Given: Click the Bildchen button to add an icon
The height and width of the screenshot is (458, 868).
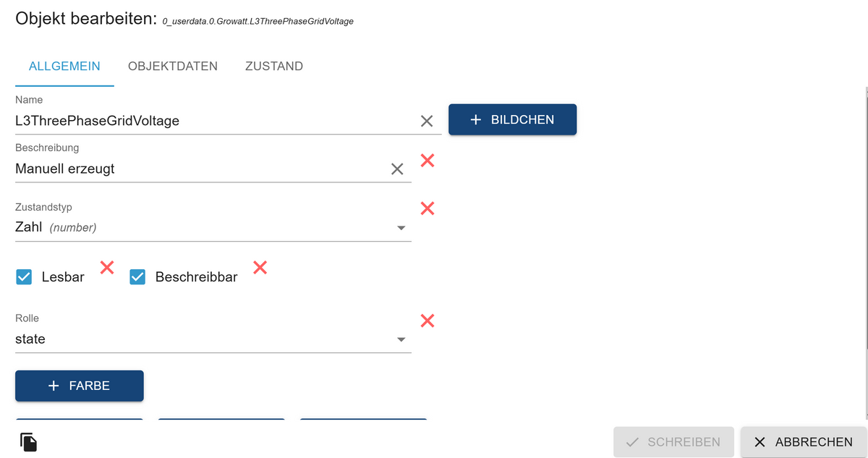Looking at the screenshot, I should (512, 119).
